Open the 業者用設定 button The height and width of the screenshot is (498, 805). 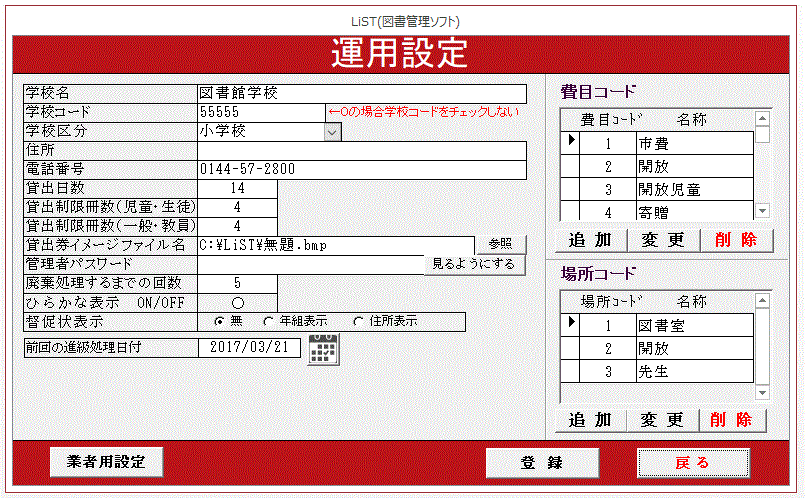[106, 462]
